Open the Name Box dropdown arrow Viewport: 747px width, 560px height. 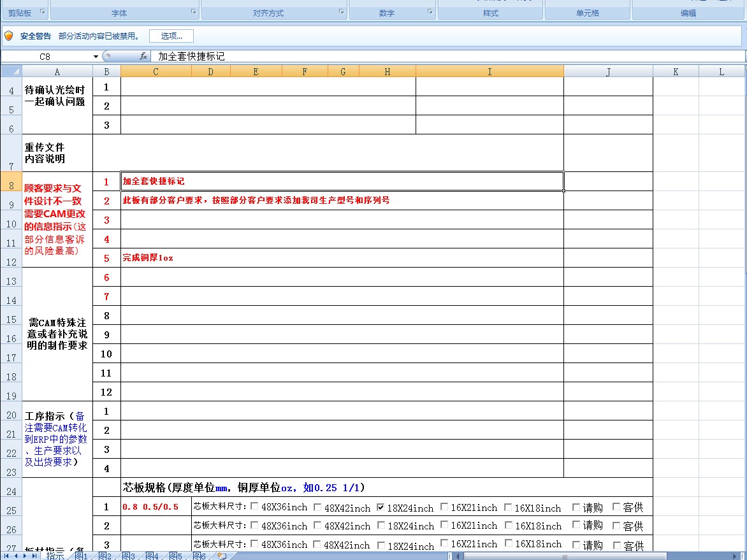pyautogui.click(x=96, y=56)
